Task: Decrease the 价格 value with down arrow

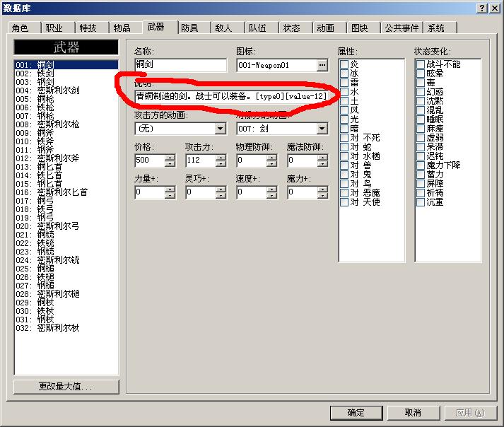Action: pos(170,163)
